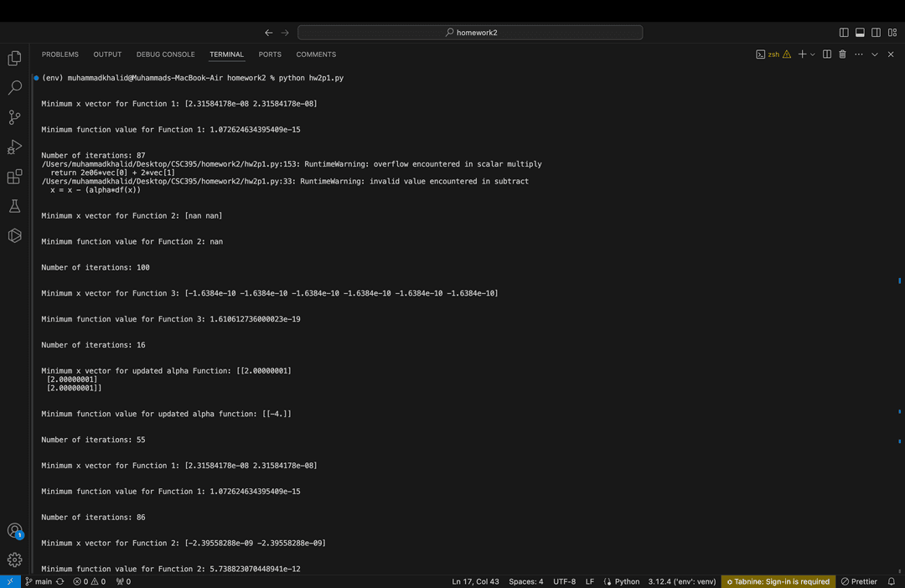Open more terminal actions with the ellipsis

point(858,54)
